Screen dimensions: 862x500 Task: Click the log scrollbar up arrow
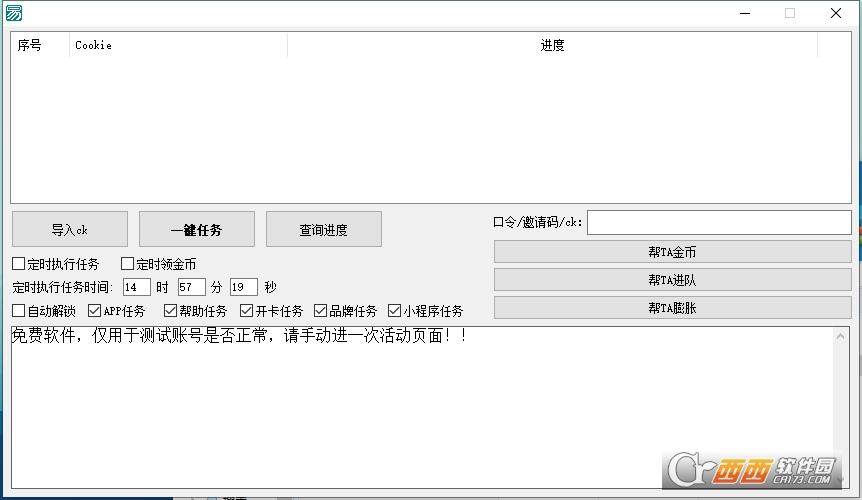(x=840, y=336)
